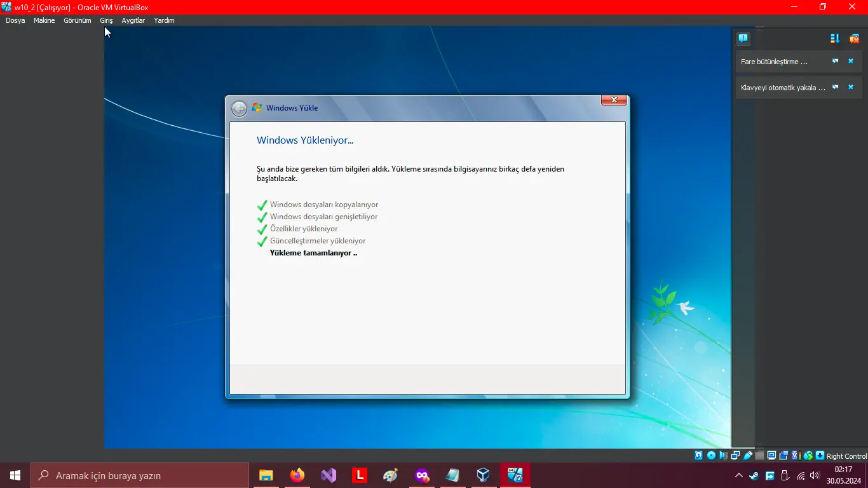Screen dimensions: 868x488
Task: Click the audio status icon
Action: point(723,456)
